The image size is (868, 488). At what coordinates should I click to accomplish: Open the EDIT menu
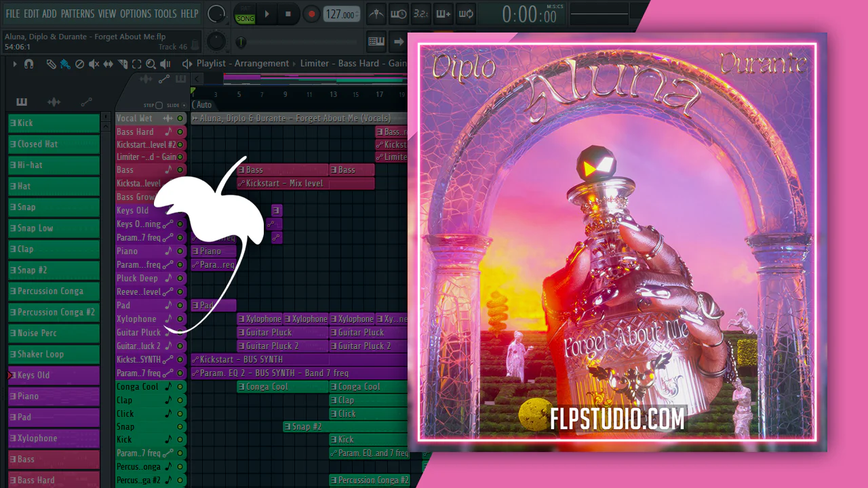(x=31, y=14)
